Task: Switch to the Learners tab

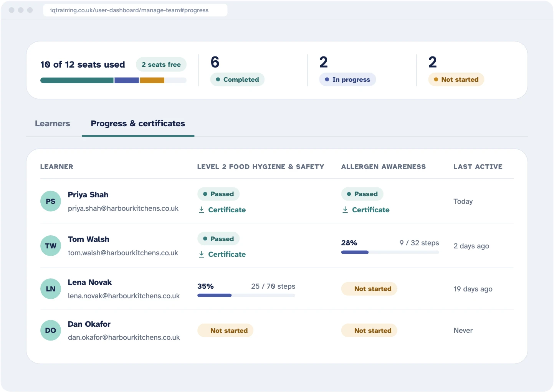Action: [53, 124]
